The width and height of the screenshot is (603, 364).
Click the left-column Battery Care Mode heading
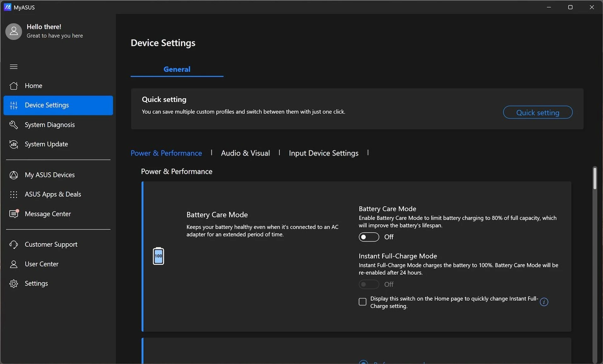tap(217, 215)
